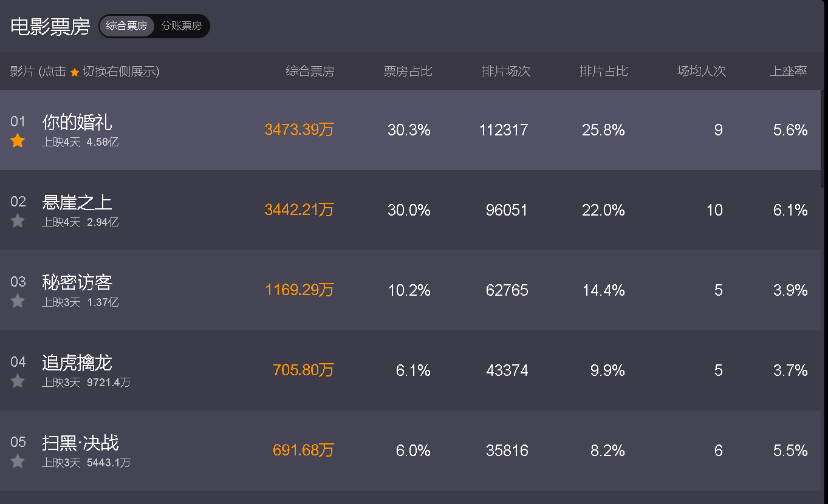828x504 pixels.
Task: Click the 排片场次 column header
Action: click(x=506, y=72)
